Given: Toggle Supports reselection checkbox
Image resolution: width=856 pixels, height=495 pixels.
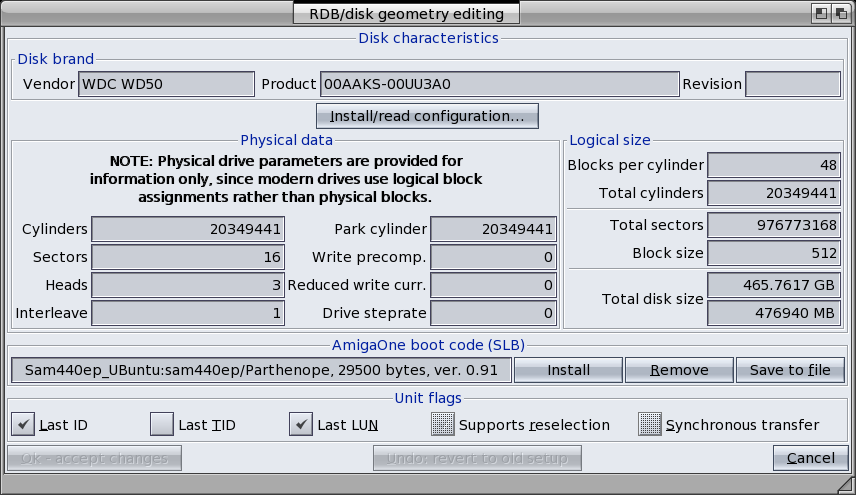Looking at the screenshot, I should [x=443, y=425].
